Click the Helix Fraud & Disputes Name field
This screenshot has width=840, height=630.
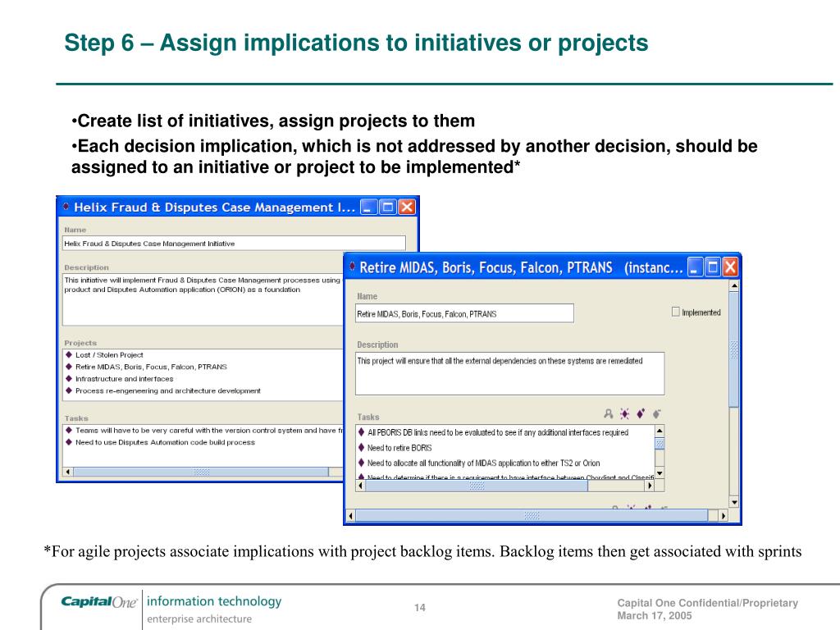click(x=234, y=243)
